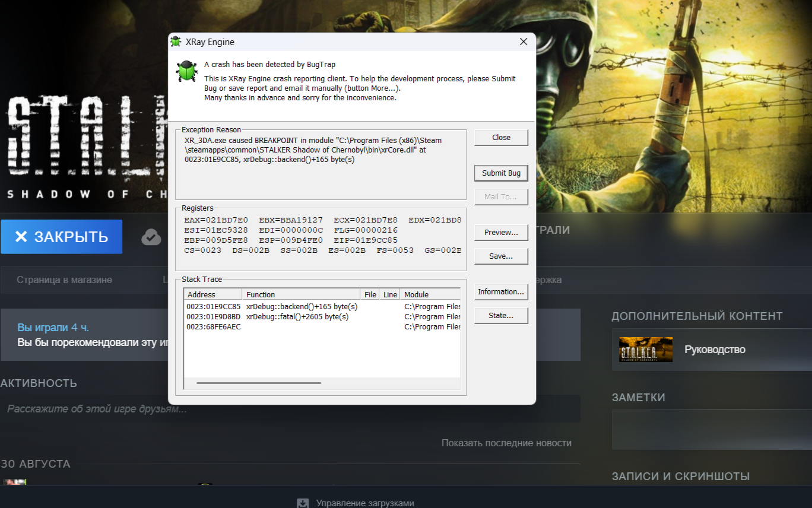The width and height of the screenshot is (812, 508).
Task: Click the Вы играли 4 ч. text
Action: click(53, 328)
